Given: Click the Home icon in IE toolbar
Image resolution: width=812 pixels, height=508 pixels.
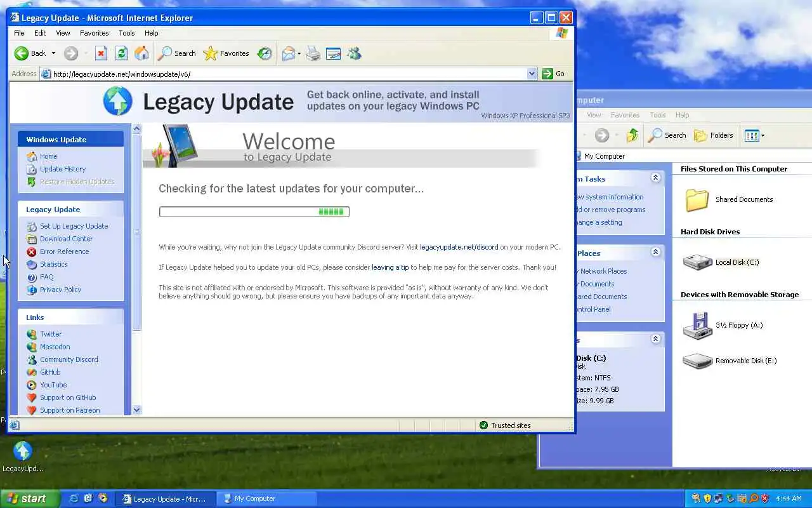Looking at the screenshot, I should point(141,53).
